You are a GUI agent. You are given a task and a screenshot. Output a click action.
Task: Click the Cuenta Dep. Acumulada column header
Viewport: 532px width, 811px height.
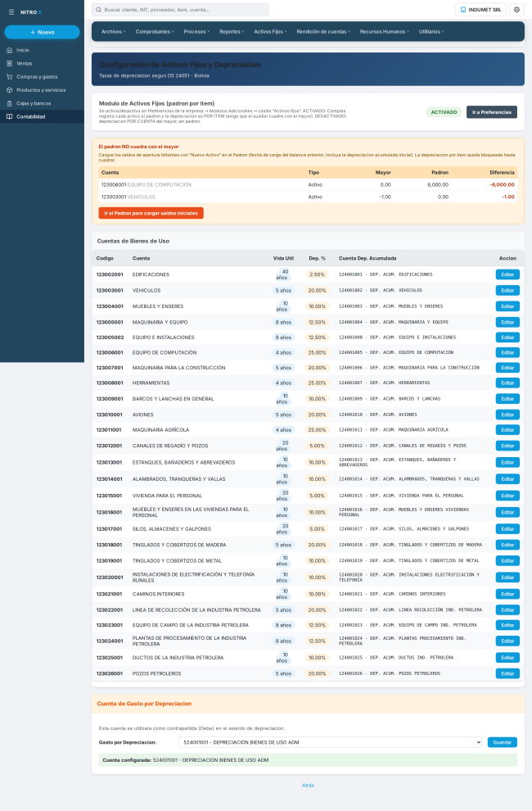click(x=367, y=258)
